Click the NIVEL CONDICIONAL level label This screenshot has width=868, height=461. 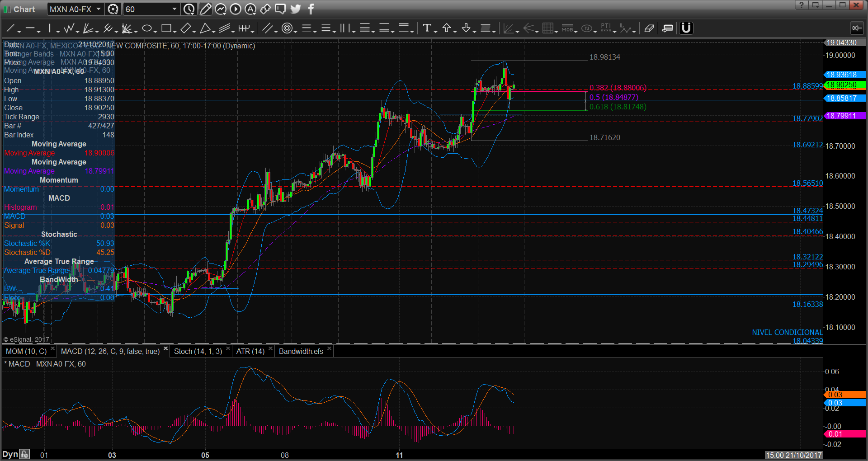787,332
